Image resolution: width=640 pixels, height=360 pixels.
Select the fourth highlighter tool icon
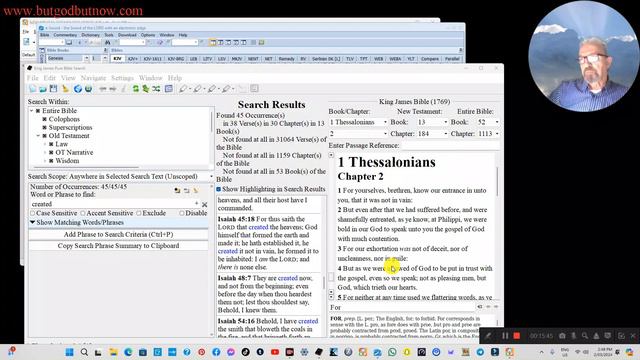pos(226,89)
